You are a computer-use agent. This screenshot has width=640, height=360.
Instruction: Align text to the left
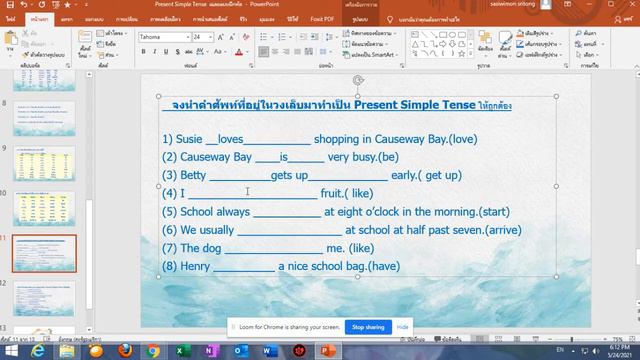[264, 52]
